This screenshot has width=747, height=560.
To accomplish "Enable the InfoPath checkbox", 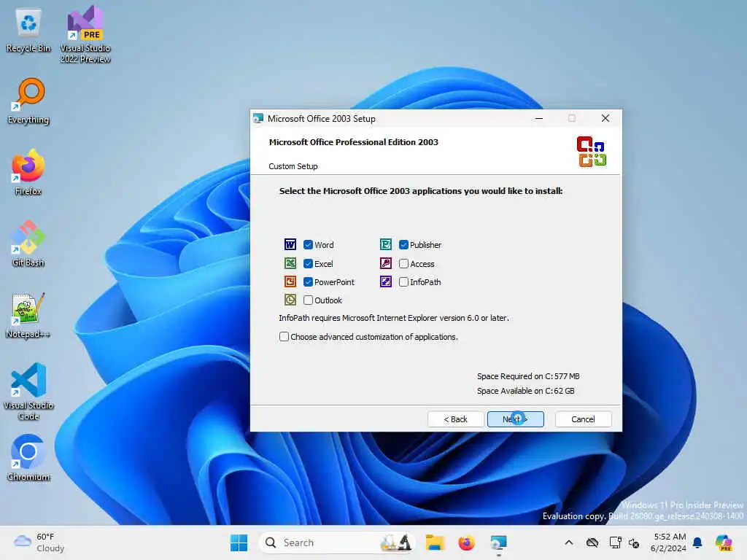I will [403, 282].
